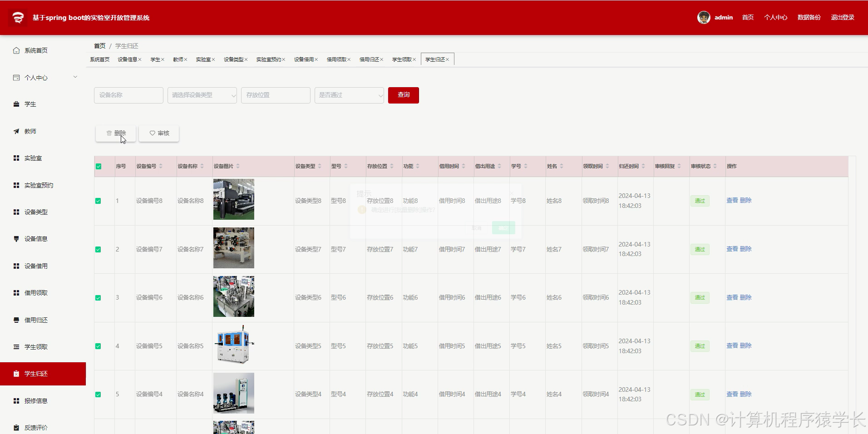Click 查看 link in the 设备编号8 row
Screen dimensions: 868x434
(732, 200)
